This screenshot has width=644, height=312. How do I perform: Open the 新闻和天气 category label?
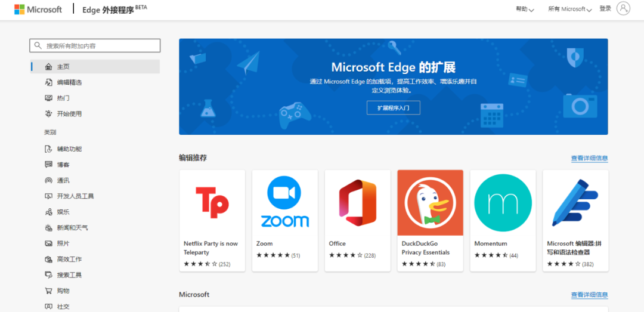72,228
